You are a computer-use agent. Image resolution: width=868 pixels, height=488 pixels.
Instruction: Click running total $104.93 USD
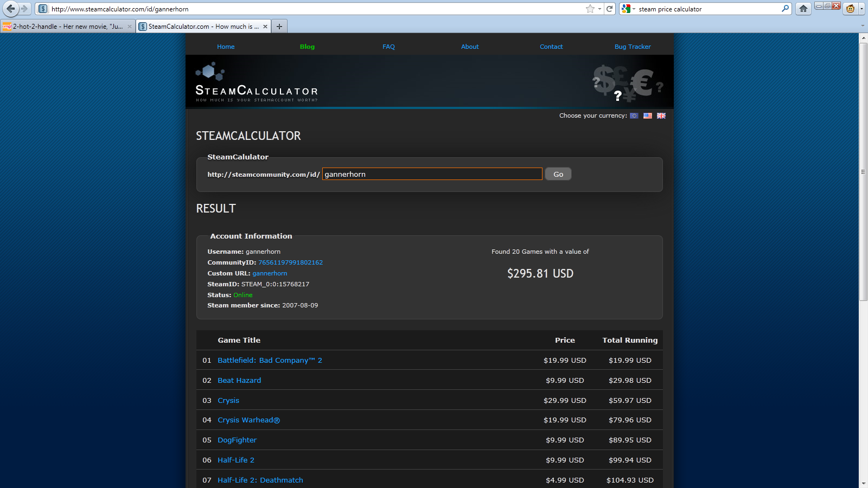(630, 480)
